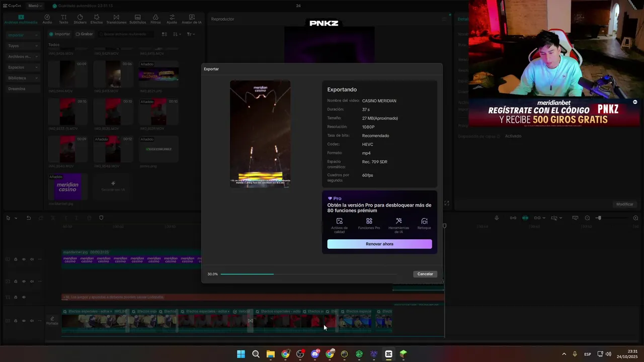This screenshot has height=362, width=644.
Task: Click the Renovar ahora button
Action: coord(379,244)
